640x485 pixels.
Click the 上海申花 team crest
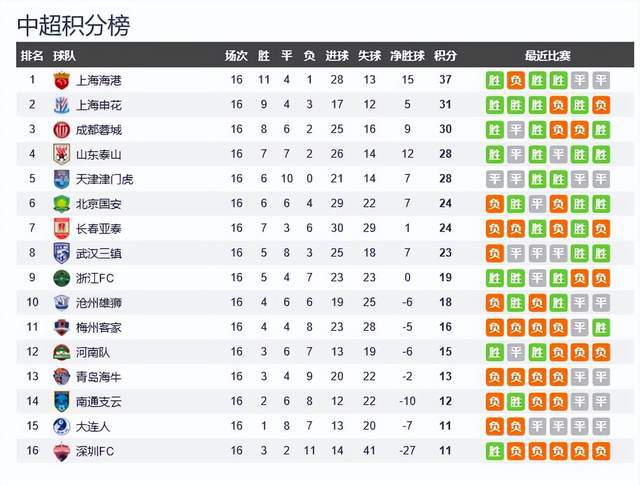(62, 105)
